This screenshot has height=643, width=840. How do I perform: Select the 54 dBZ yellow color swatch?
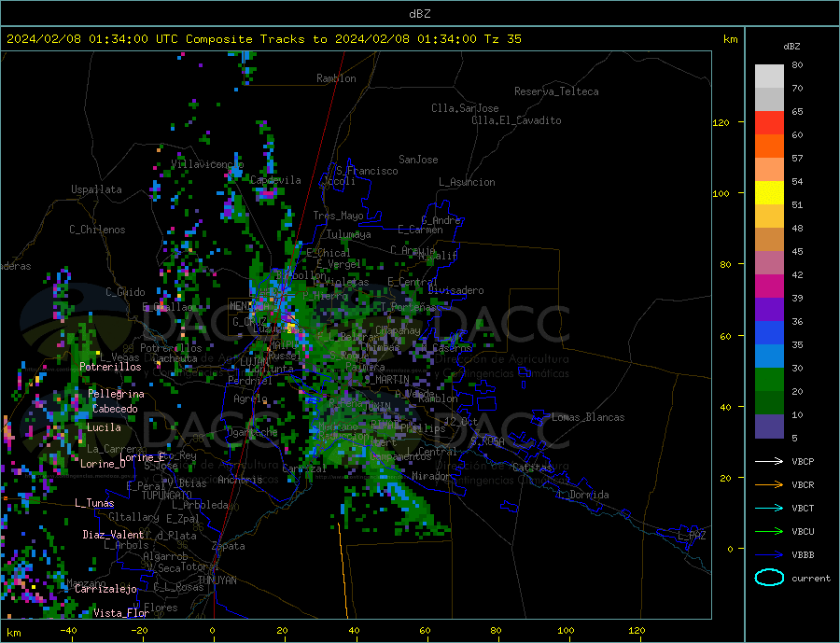click(769, 192)
